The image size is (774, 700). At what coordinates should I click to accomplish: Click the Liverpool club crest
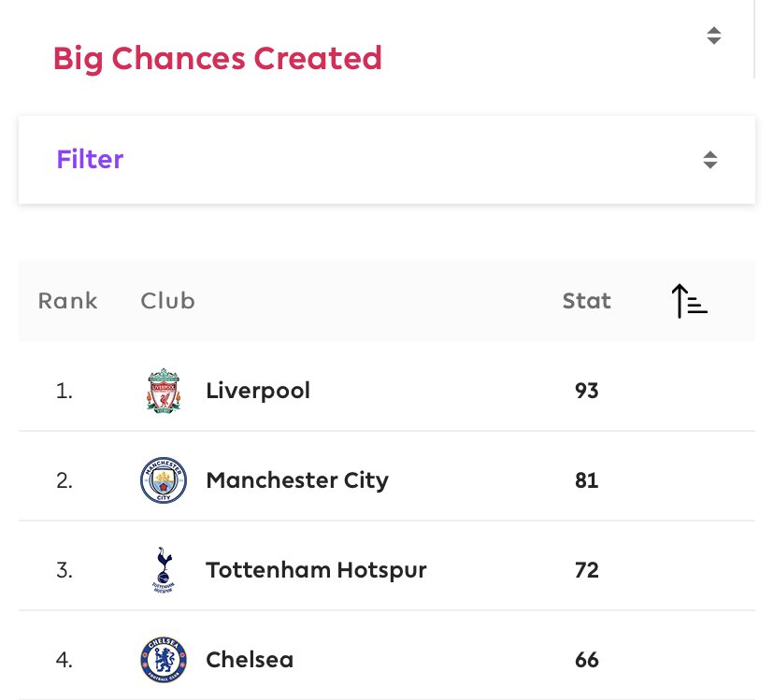[164, 391]
